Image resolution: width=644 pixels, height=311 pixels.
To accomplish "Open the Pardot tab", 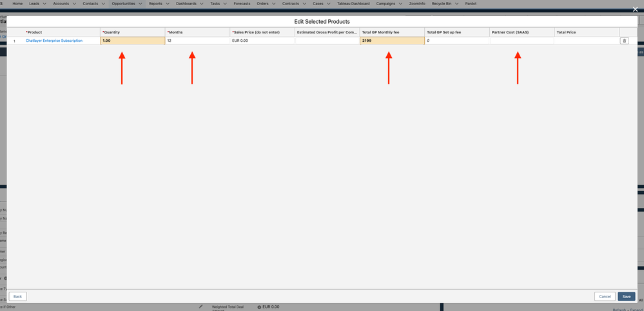I will [471, 4].
